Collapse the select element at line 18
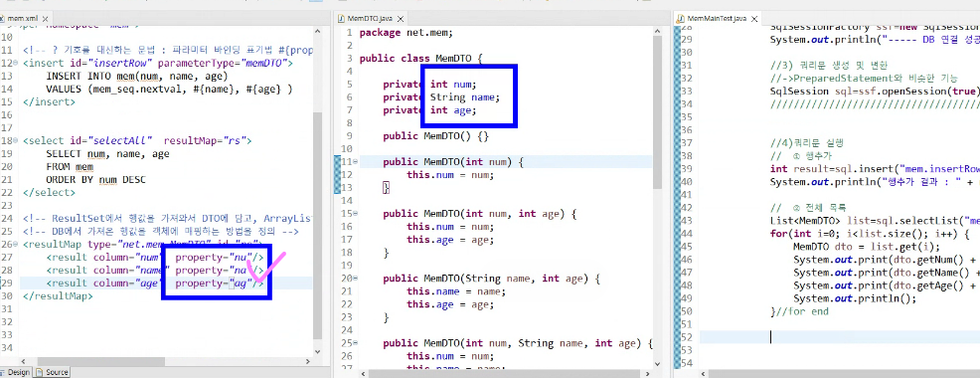 coord(16,141)
